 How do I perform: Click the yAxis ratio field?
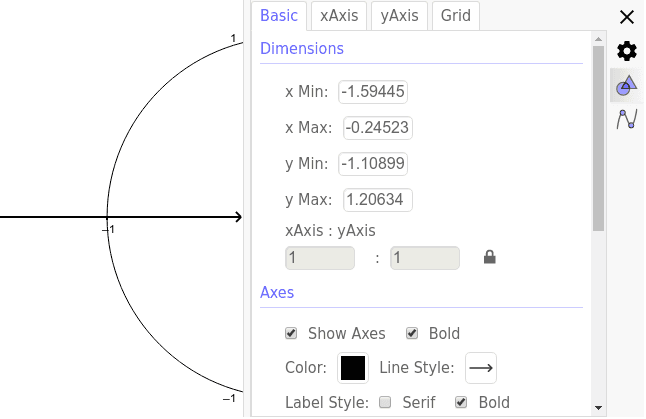click(x=425, y=258)
